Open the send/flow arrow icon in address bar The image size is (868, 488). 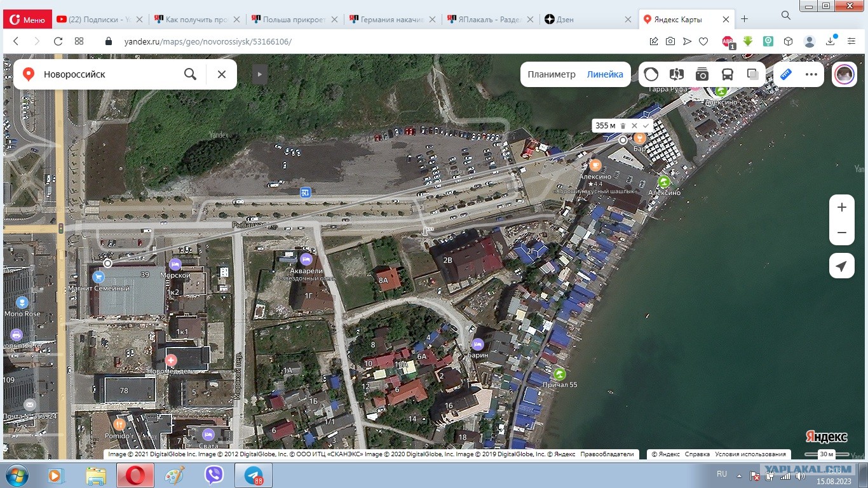coord(687,41)
